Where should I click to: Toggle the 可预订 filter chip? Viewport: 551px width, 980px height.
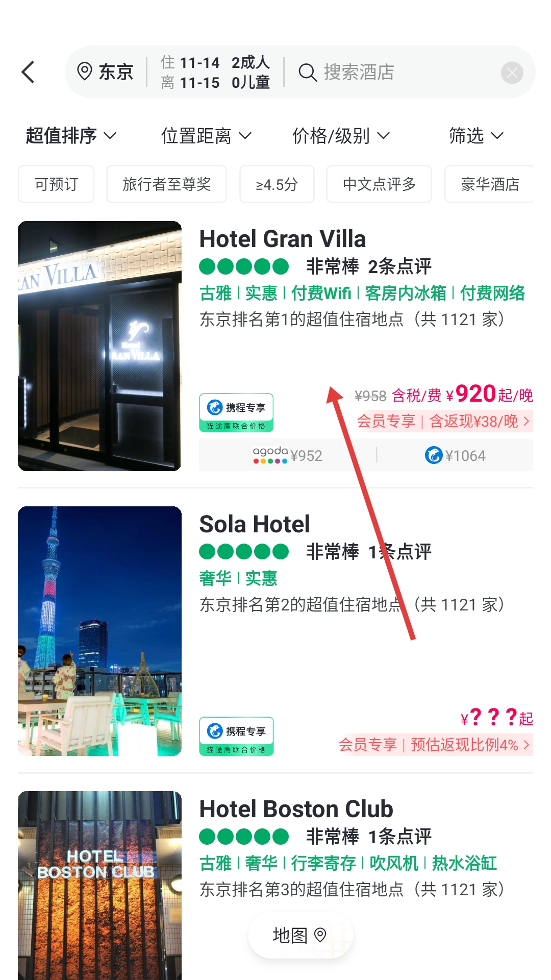click(x=56, y=184)
